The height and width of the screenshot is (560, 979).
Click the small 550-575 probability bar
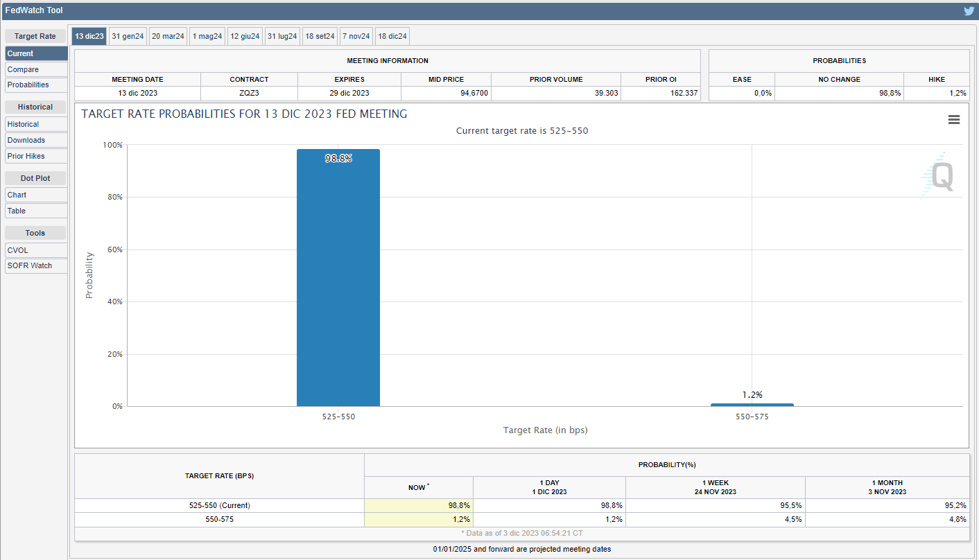click(x=752, y=404)
